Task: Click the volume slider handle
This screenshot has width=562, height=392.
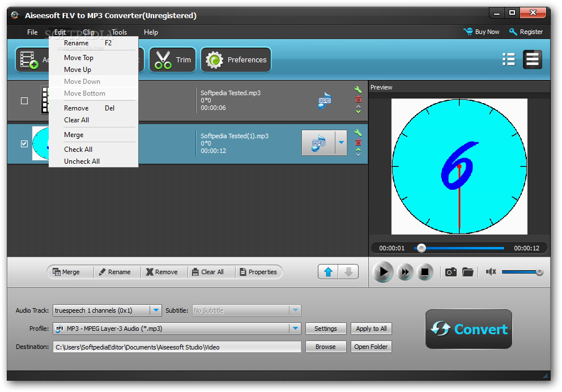Action: click(539, 272)
